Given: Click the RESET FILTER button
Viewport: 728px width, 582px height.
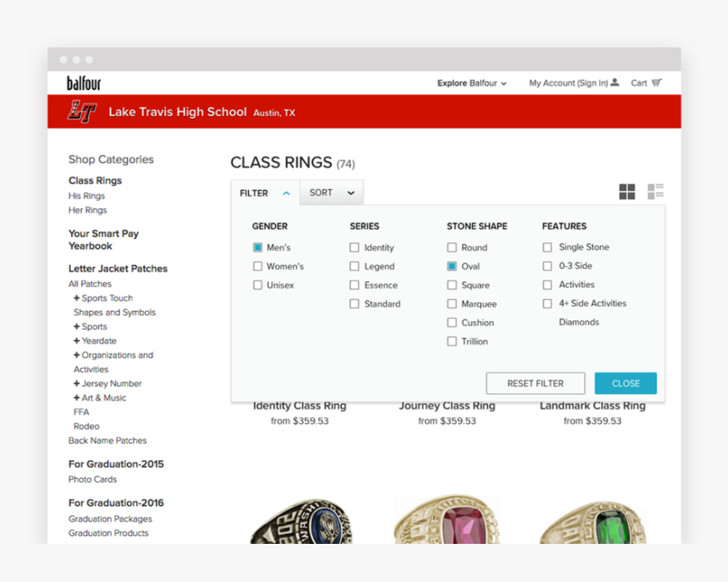Looking at the screenshot, I should click(535, 383).
